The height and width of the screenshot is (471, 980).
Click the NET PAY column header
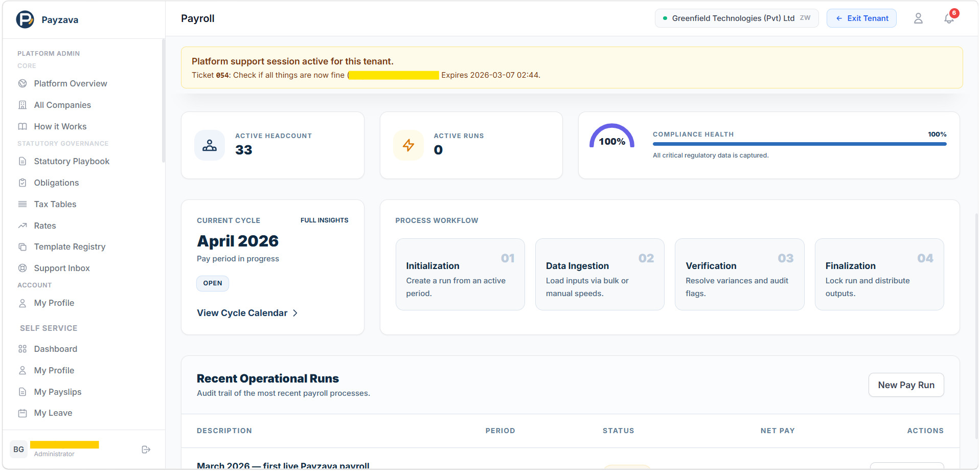click(x=778, y=431)
